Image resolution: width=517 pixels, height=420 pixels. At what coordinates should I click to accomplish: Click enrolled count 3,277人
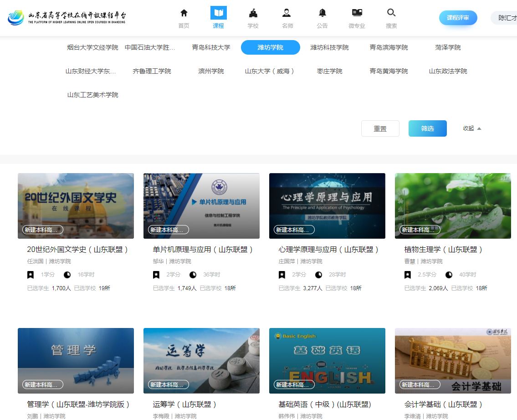312,288
